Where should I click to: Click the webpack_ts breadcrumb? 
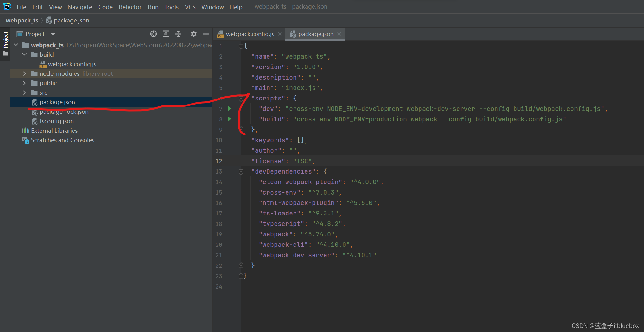22,20
